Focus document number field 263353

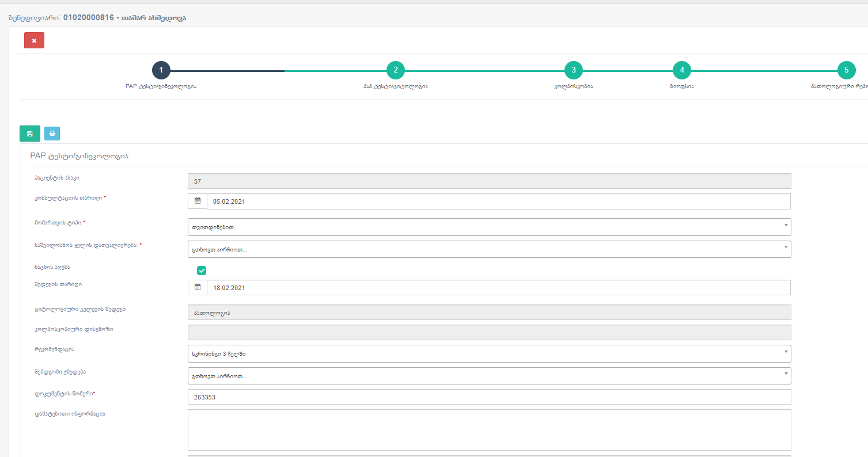tap(489, 397)
